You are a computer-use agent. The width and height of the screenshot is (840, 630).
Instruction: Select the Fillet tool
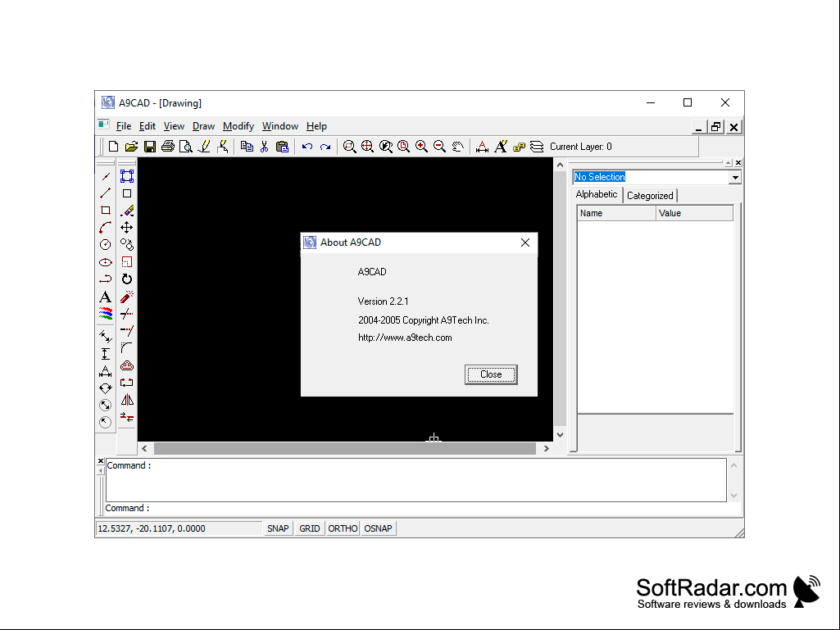click(127, 347)
